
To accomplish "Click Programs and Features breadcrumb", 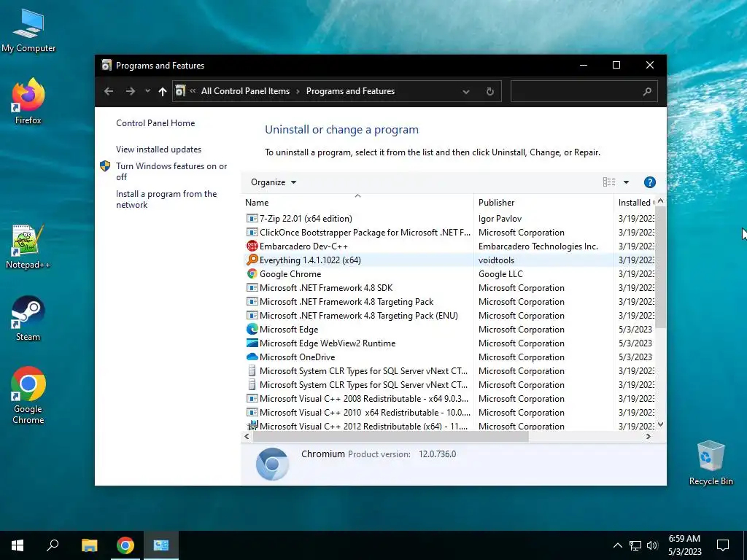I will tap(350, 91).
